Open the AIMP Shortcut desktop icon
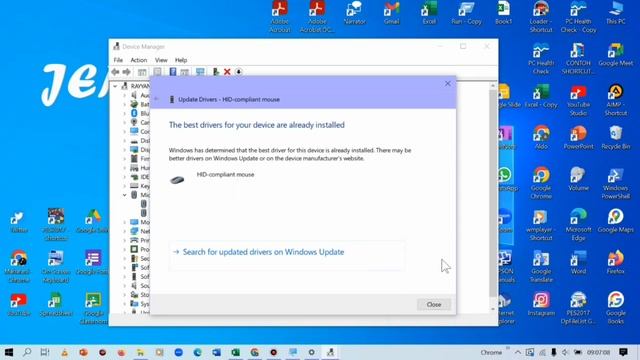This screenshot has height=360, width=640. 616,100
